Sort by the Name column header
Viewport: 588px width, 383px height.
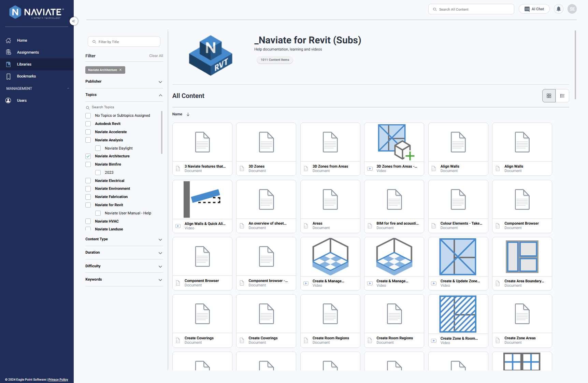pyautogui.click(x=177, y=114)
